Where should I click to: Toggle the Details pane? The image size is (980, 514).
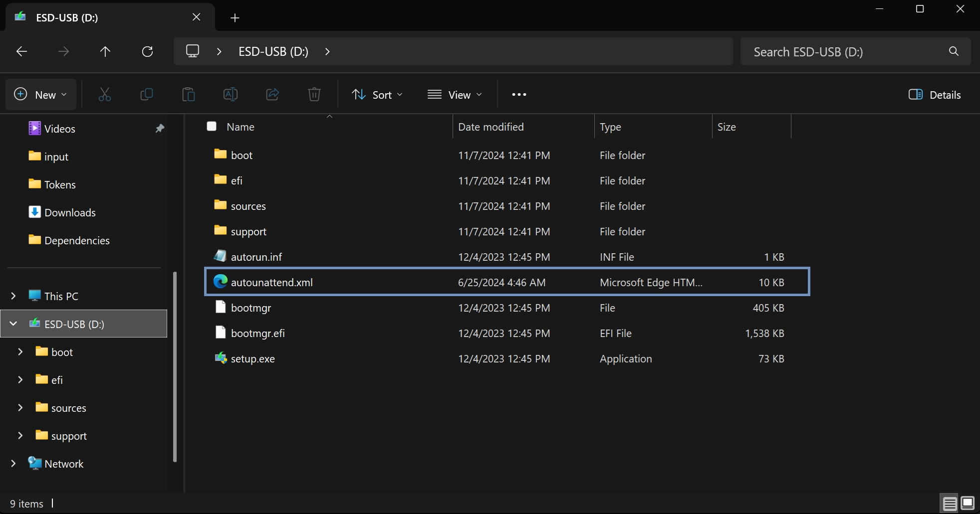(935, 95)
